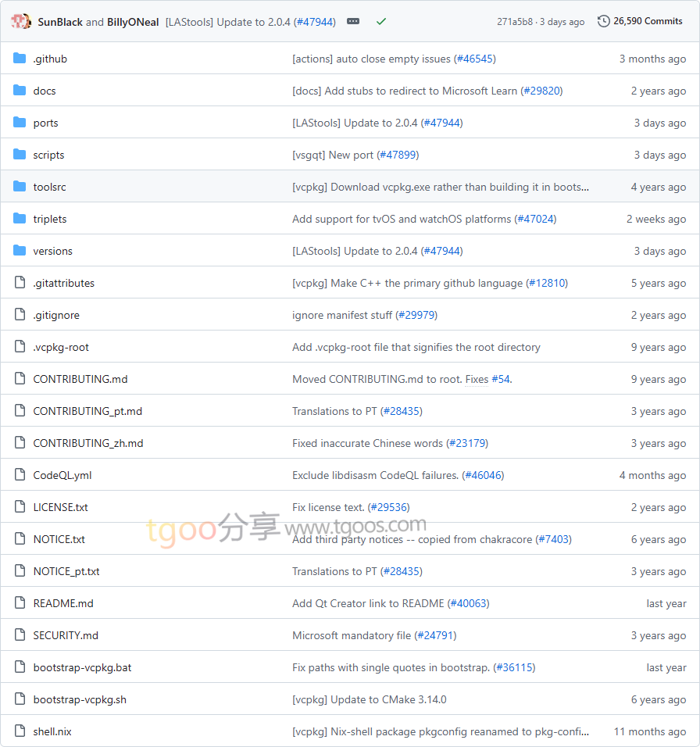Screen dimensions: 700x747
Task: Open commit hash 271a5b8
Action: tap(516, 22)
